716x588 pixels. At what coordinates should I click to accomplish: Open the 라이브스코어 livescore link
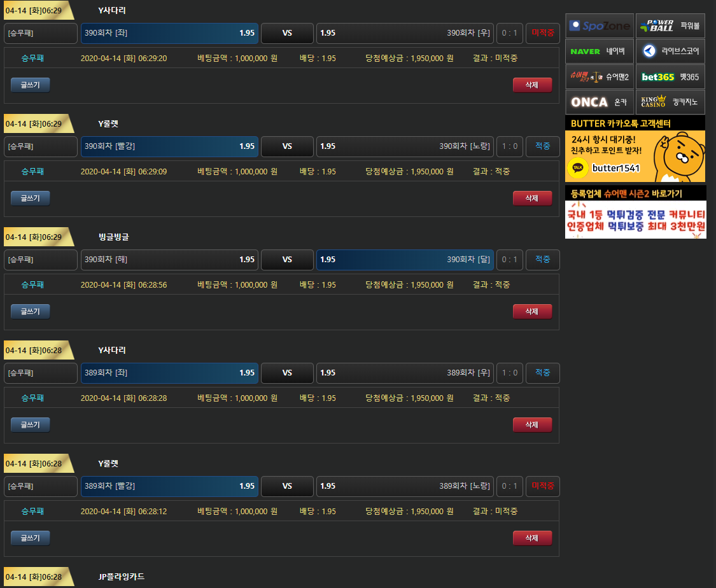tap(670, 52)
